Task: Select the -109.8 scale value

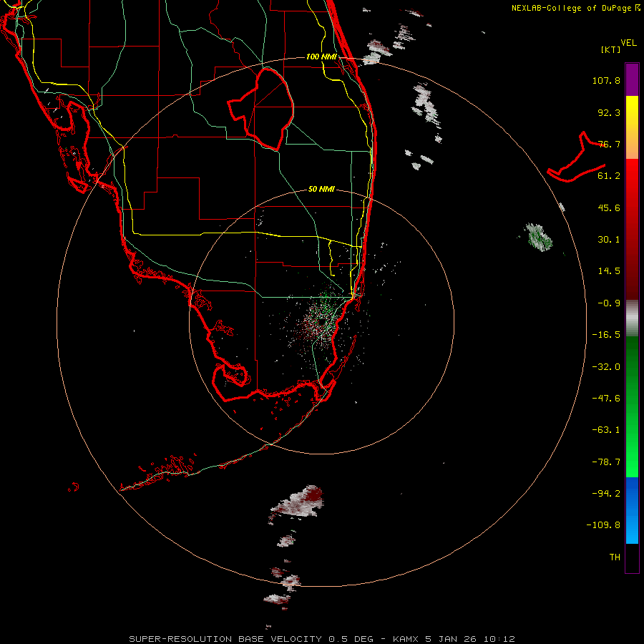Action: [x=603, y=525]
